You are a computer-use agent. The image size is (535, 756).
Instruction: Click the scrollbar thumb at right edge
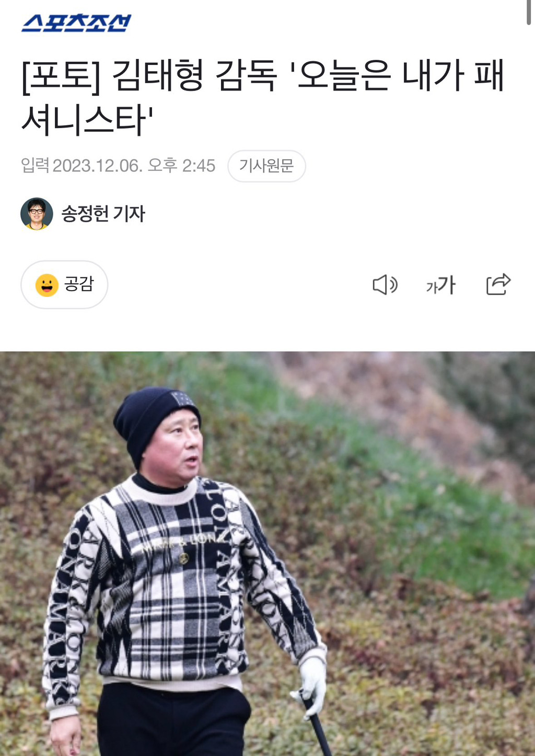click(529, 12)
